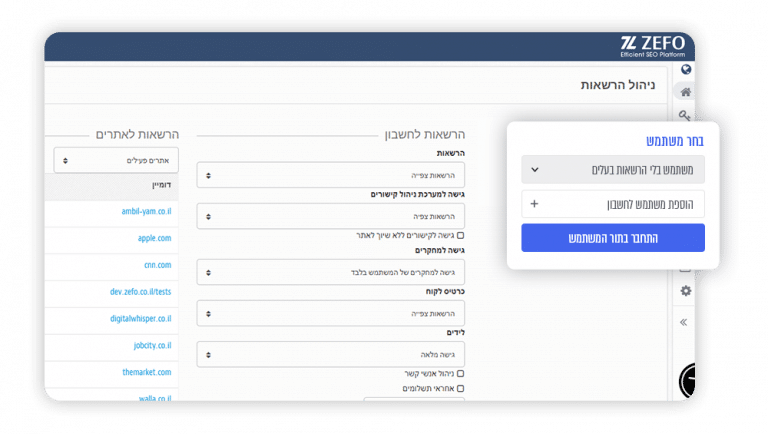
Task: Click the globe icon in the sidebar
Action: (x=686, y=70)
